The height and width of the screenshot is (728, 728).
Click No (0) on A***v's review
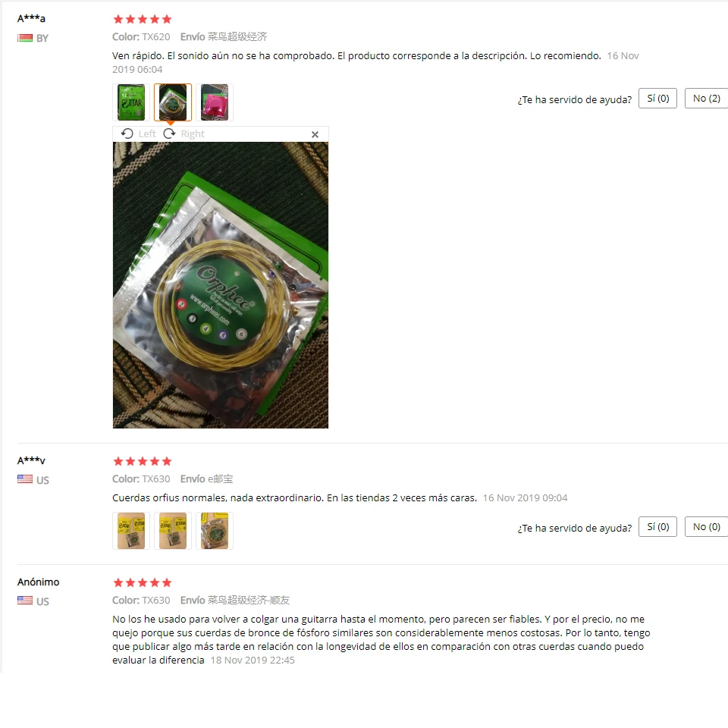coord(706,527)
